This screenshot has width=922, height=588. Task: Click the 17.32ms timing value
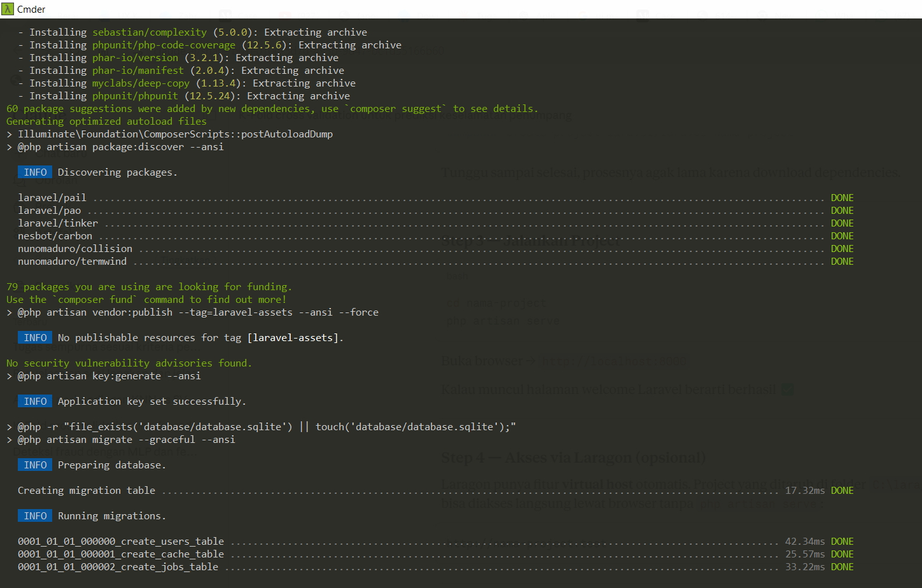(805, 491)
